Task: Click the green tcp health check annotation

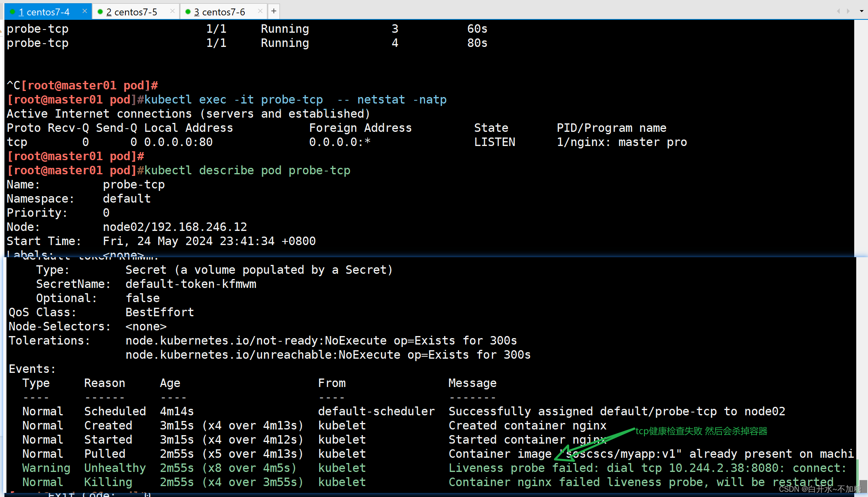Action: pyautogui.click(x=701, y=431)
